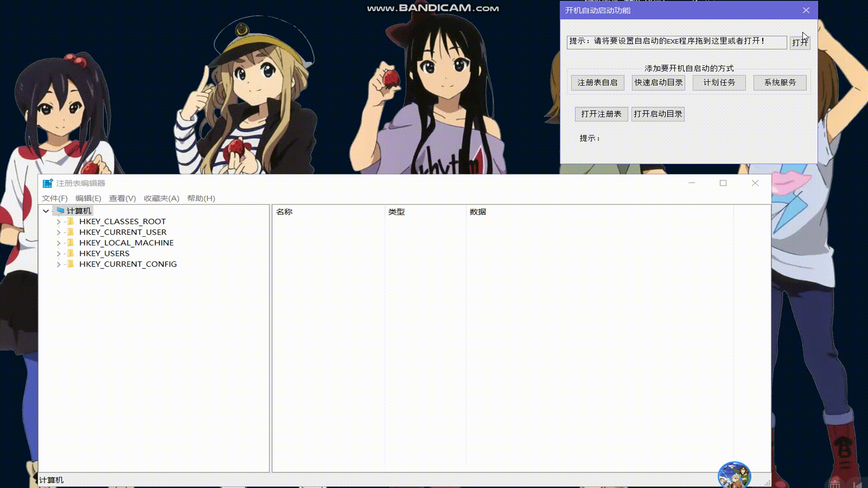Screen dimensions: 868x488
Task: Click the EXE path input field
Action: (x=677, y=42)
